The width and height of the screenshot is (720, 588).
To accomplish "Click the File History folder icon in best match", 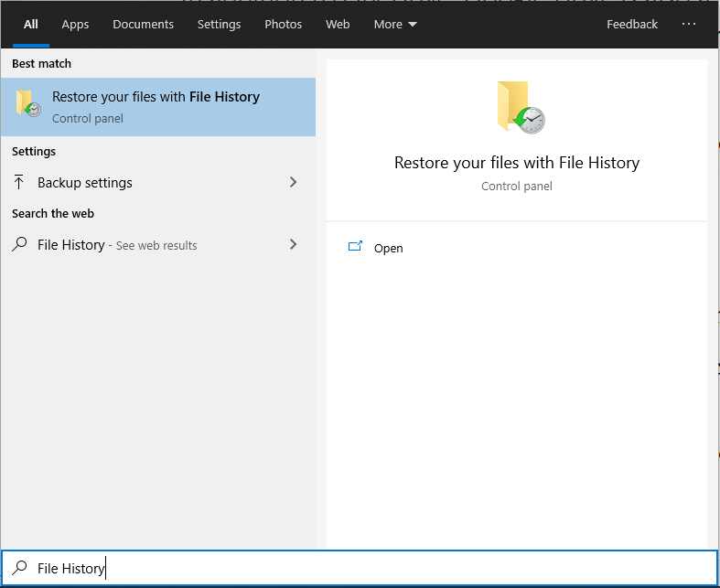I will [28, 103].
